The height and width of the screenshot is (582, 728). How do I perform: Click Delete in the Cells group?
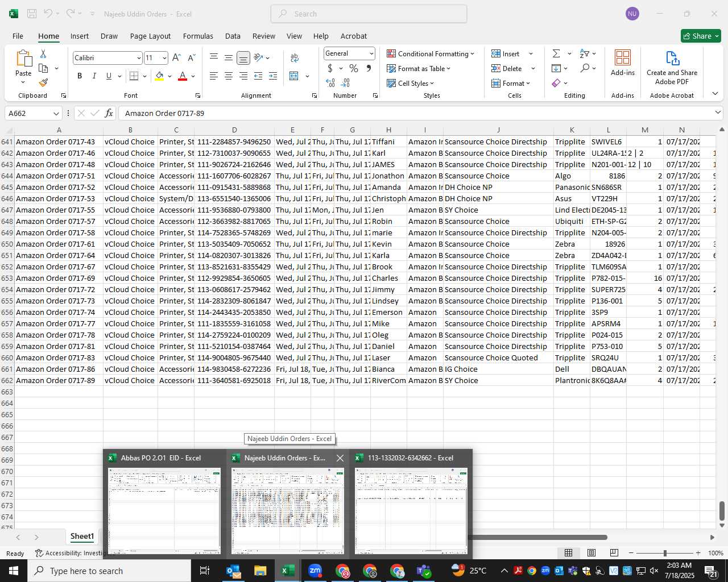513,68
